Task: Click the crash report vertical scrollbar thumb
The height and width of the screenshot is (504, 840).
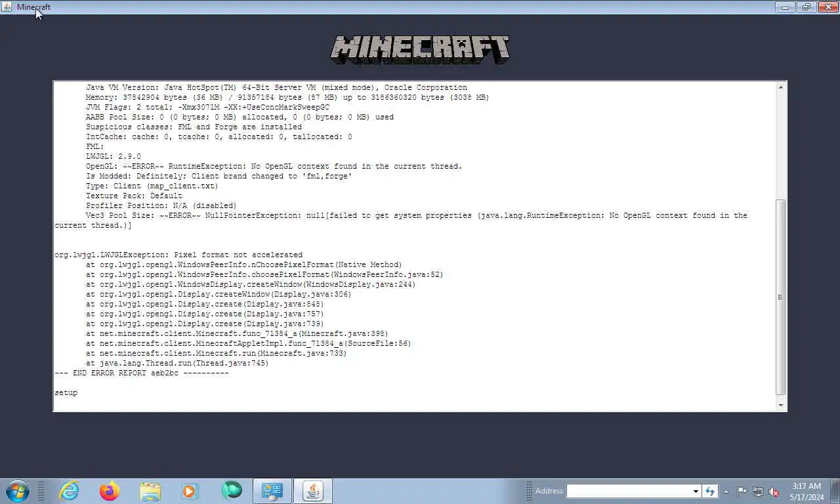Action: tap(781, 297)
